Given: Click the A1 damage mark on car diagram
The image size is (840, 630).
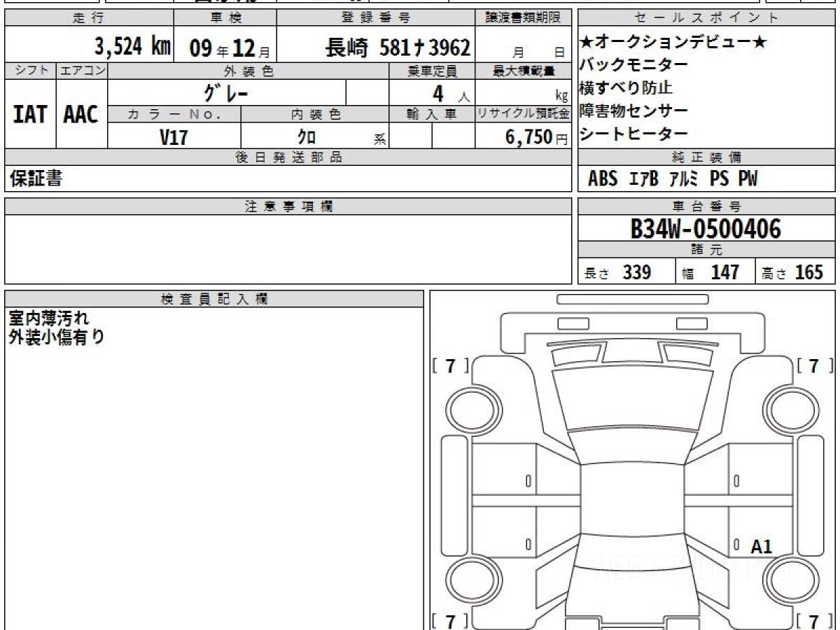Looking at the screenshot, I should click(x=761, y=547).
